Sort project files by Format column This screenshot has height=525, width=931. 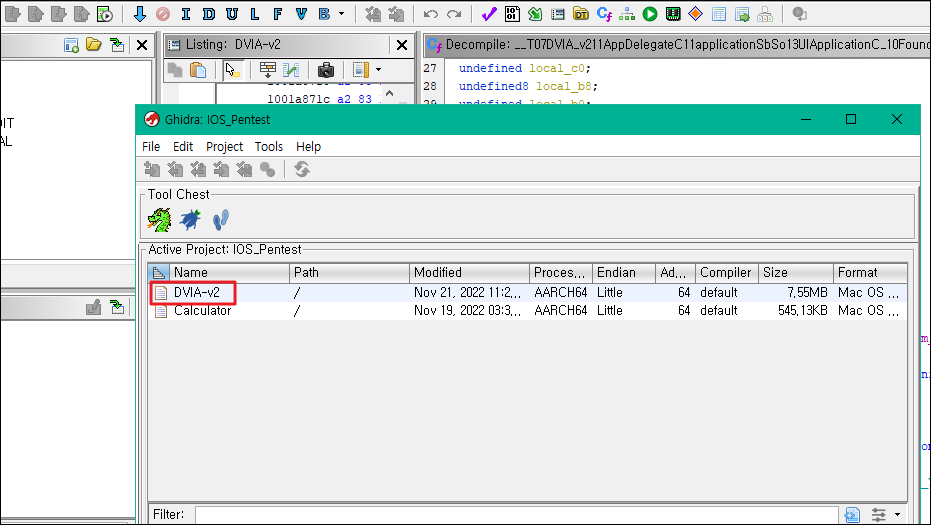point(870,272)
